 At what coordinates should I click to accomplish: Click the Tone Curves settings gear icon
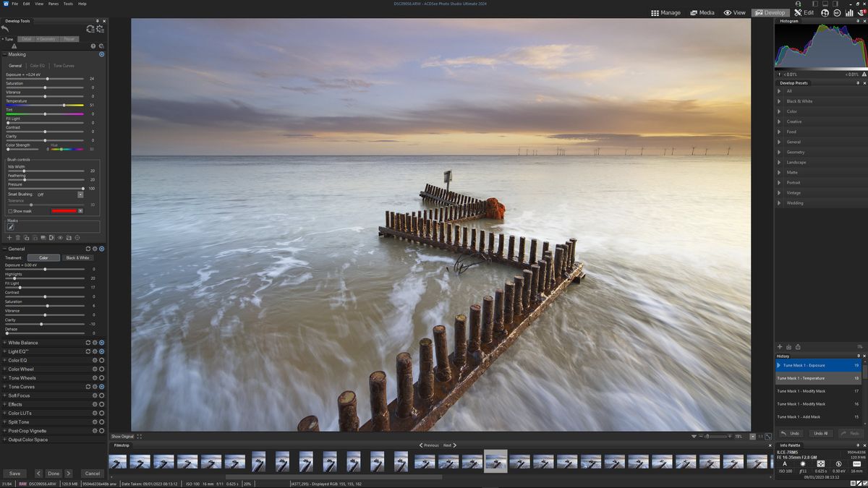pyautogui.click(x=93, y=386)
